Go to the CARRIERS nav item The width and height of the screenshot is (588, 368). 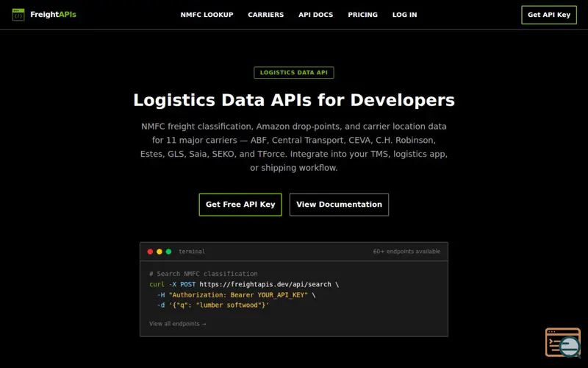(x=266, y=15)
